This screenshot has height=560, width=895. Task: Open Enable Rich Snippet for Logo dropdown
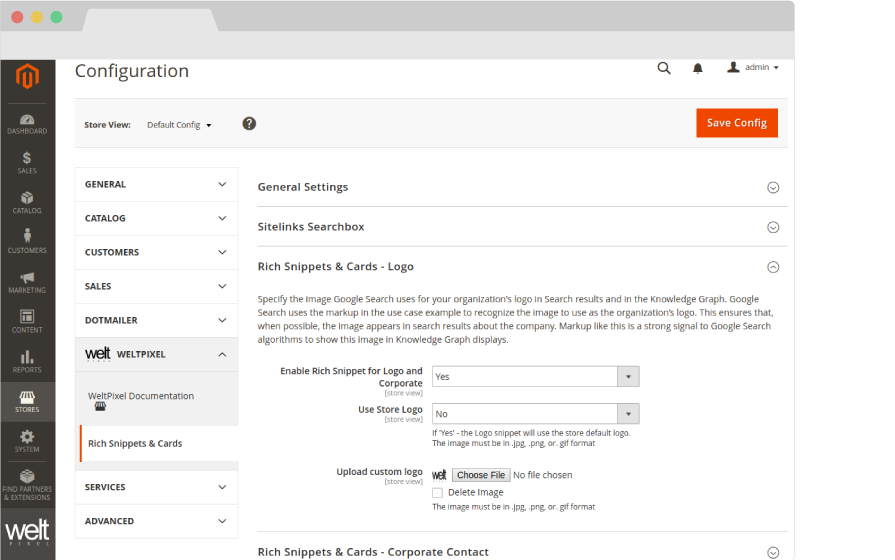(x=535, y=377)
